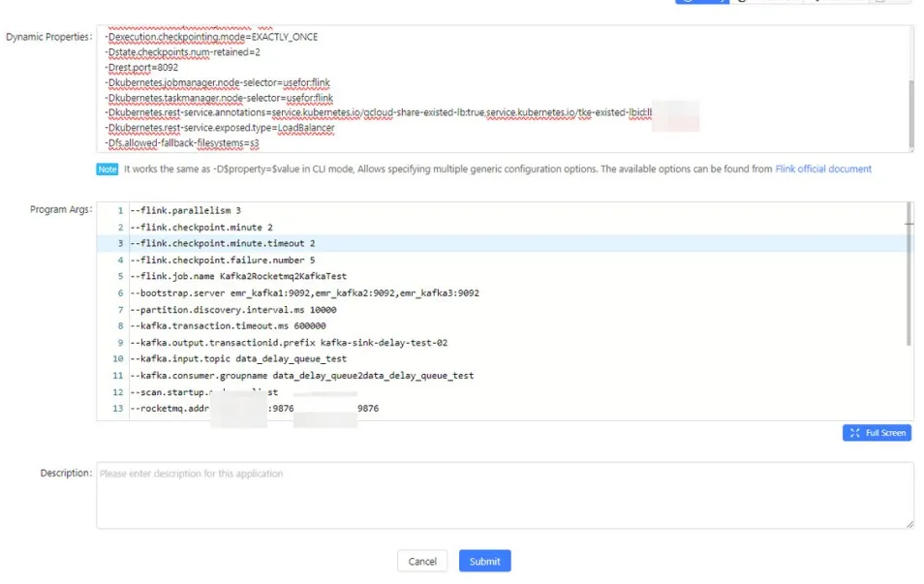Viewport: 924px width, 584px height.
Task: Click the --flink.job.name Kafka2Rocketmq2KafkaTest line
Action: point(237,276)
